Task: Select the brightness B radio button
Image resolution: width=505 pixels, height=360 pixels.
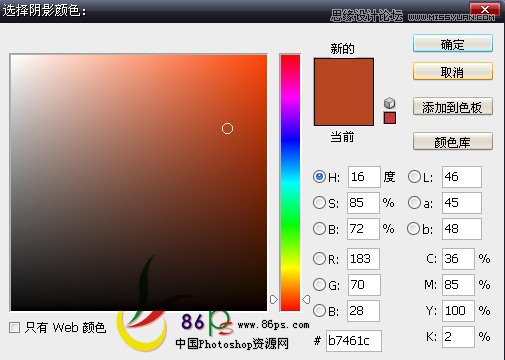Action: pyautogui.click(x=319, y=229)
